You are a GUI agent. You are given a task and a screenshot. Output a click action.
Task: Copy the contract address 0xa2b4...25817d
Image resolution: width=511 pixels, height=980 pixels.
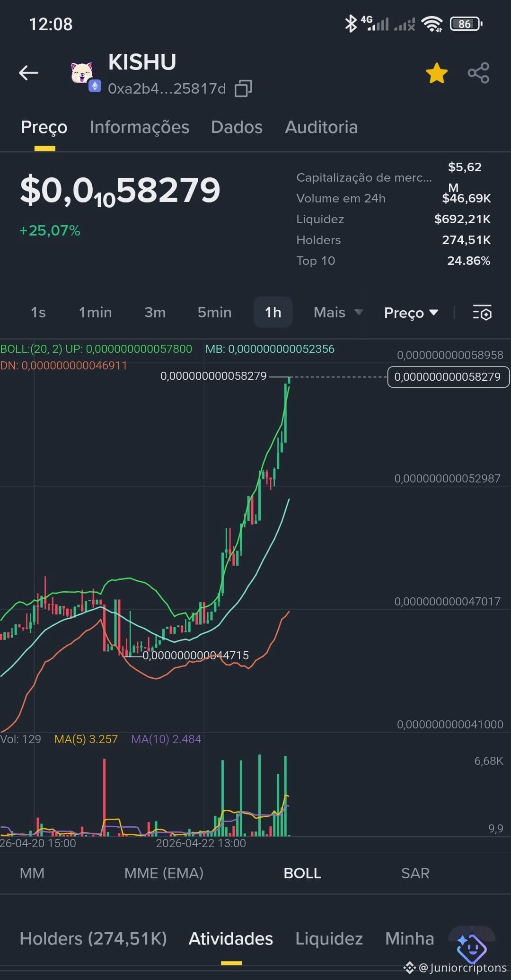pos(243,88)
